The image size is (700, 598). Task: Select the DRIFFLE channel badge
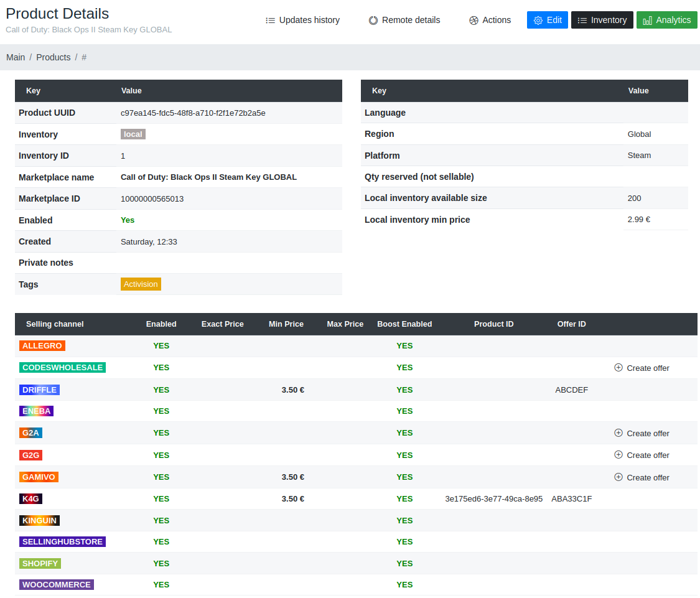click(x=39, y=390)
